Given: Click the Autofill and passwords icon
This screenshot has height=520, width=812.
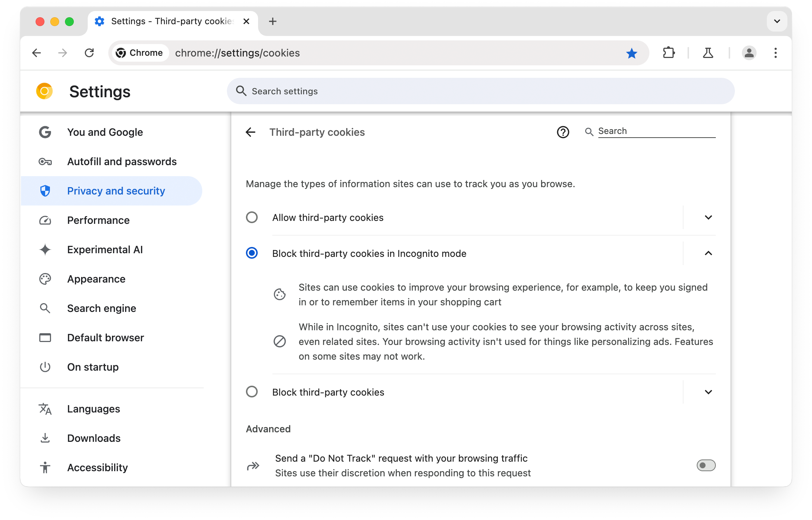Looking at the screenshot, I should point(46,161).
